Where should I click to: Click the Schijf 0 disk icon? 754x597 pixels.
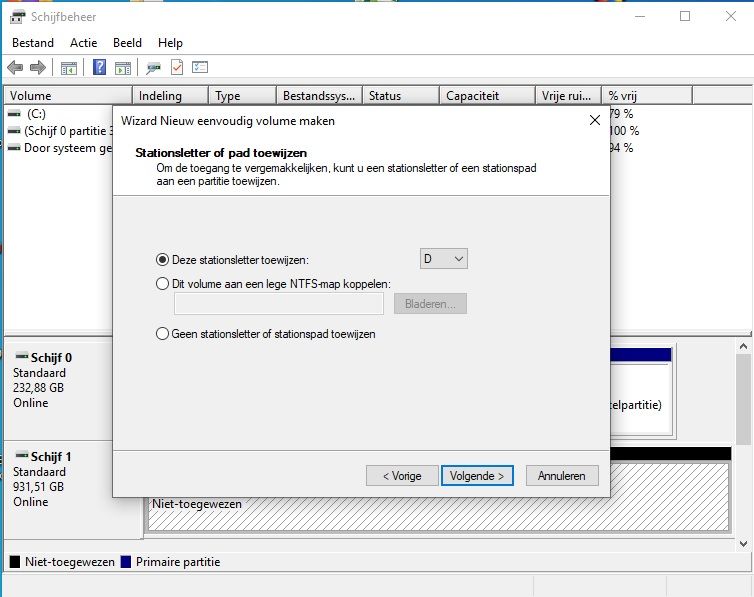coord(22,356)
